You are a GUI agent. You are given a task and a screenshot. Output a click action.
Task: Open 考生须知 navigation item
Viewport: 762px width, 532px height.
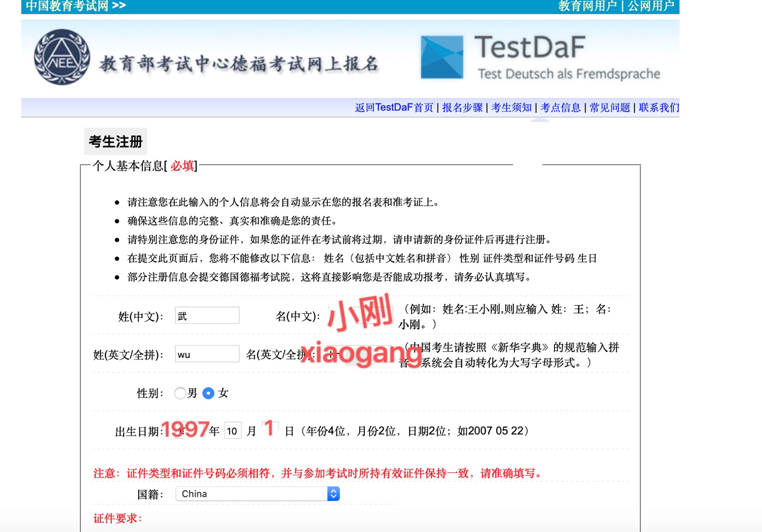tap(511, 107)
